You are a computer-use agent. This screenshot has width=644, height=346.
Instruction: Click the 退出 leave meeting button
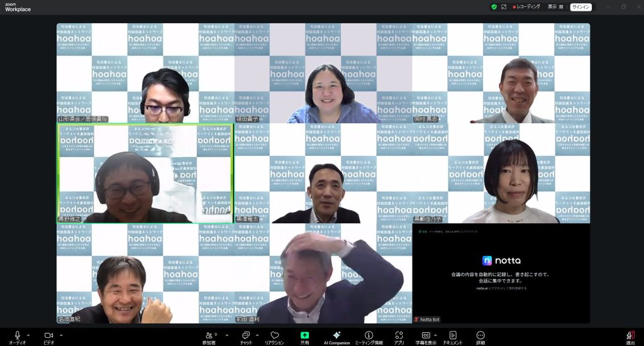pyautogui.click(x=630, y=337)
